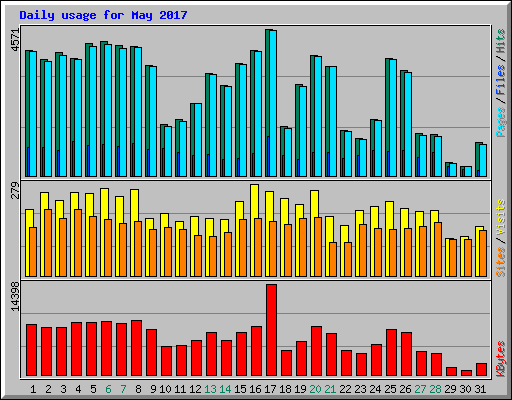The image size is (512, 400).
Task: Click green weekend day label 27
Action: pos(420,389)
